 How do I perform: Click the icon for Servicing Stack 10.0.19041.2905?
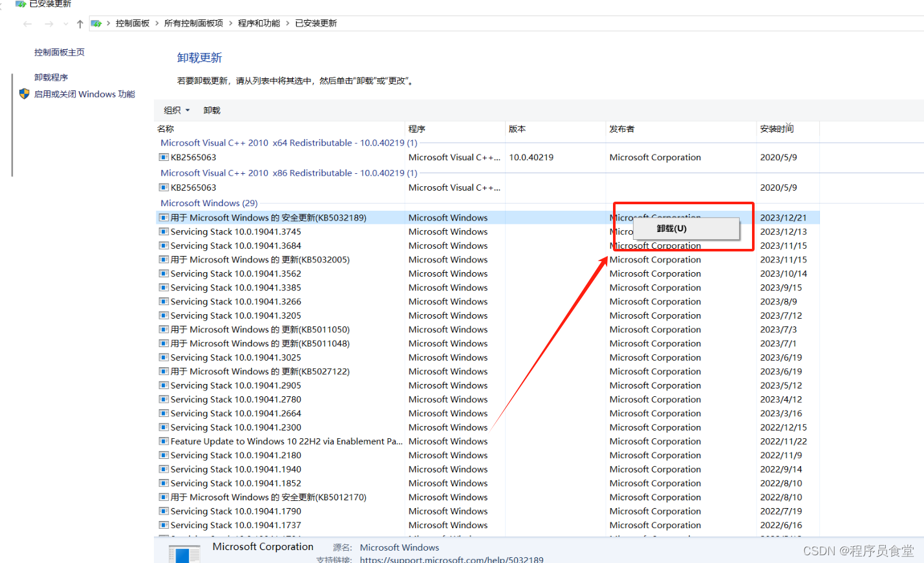(x=164, y=385)
